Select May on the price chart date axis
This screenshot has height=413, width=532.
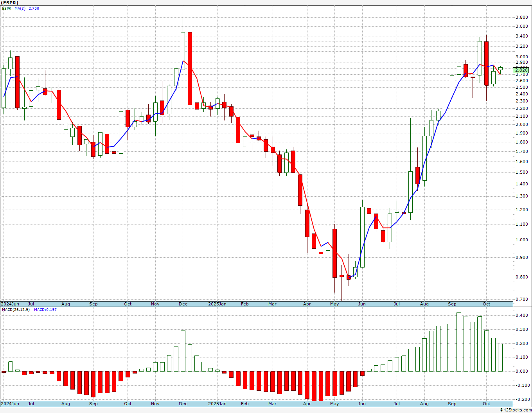[x=334, y=304]
